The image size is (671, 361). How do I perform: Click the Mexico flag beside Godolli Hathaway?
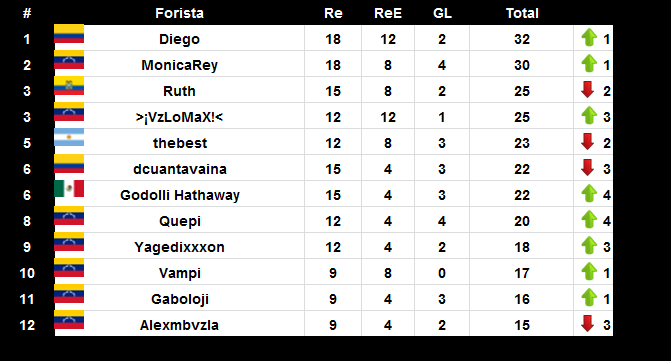69,189
